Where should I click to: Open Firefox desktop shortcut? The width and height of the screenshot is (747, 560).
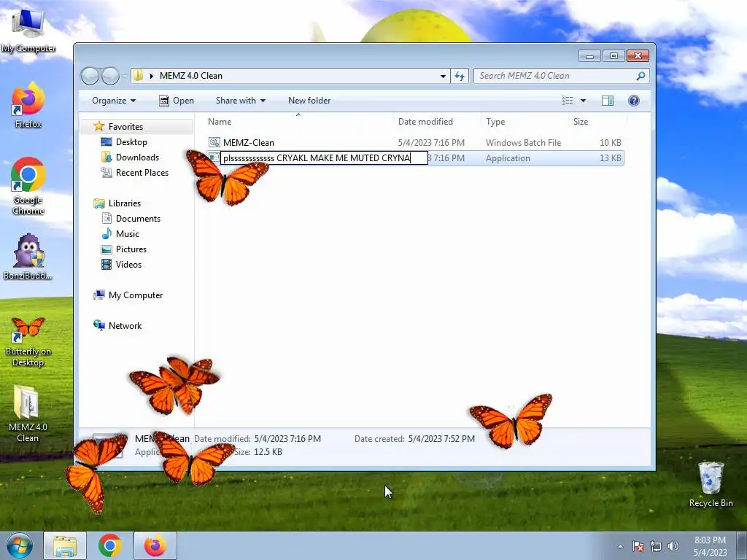pyautogui.click(x=28, y=105)
